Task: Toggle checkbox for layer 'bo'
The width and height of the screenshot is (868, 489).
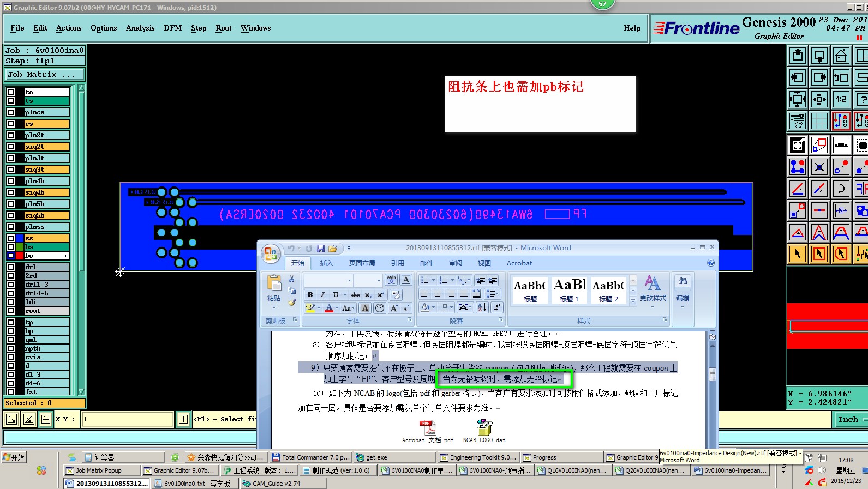Action: [11, 256]
